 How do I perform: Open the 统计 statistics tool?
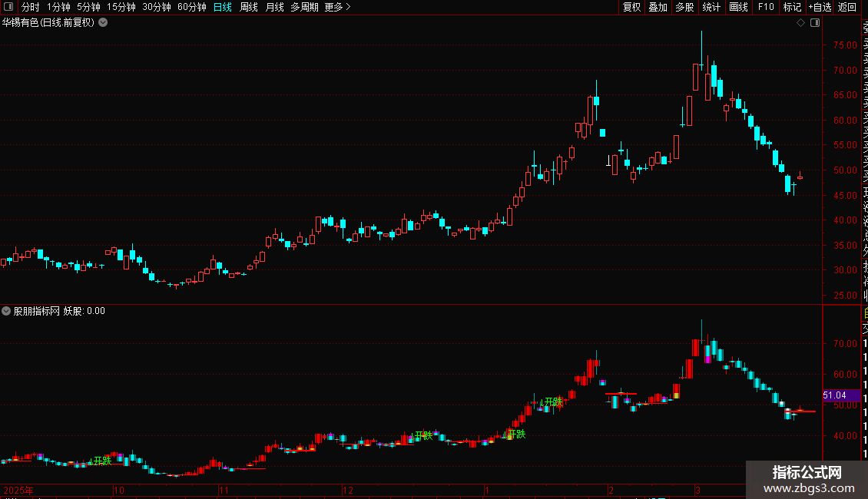click(x=711, y=7)
